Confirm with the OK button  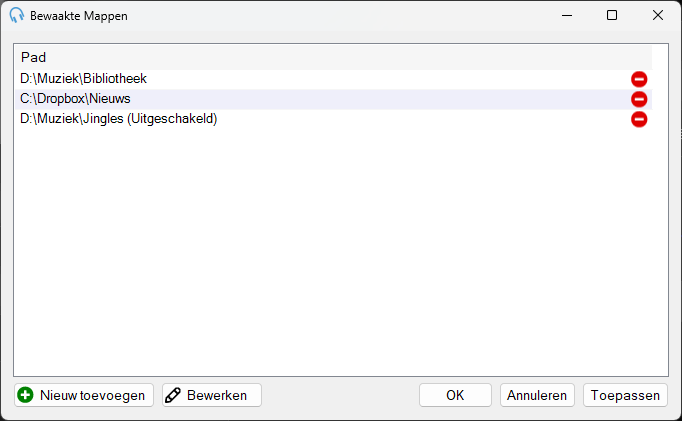click(x=455, y=395)
